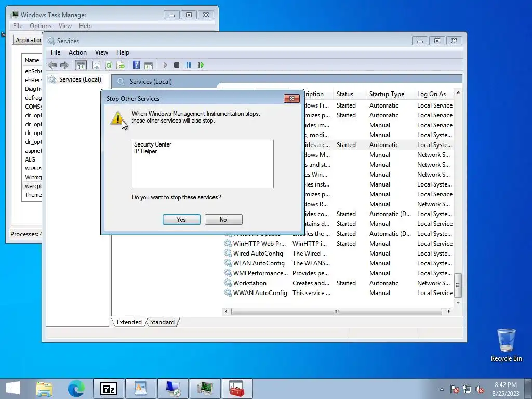
Task: Open 7-Zip taskbar icon
Action: [x=109, y=389]
